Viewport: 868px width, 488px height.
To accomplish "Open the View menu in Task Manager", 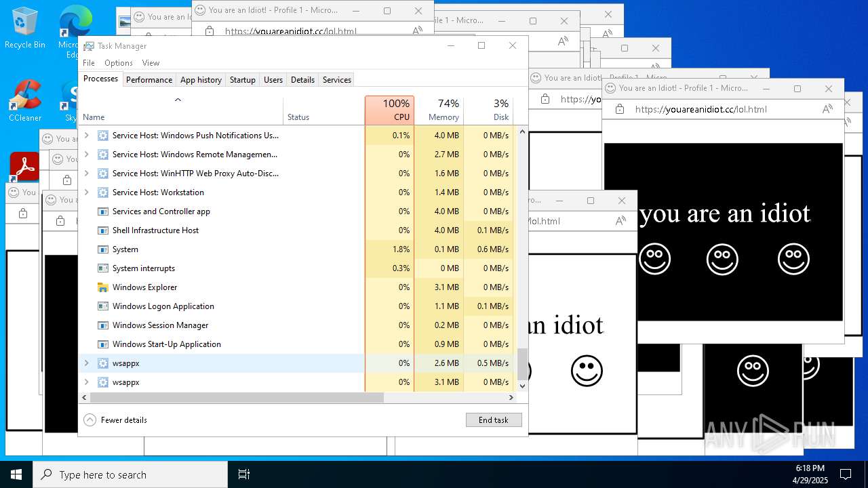I will [151, 63].
